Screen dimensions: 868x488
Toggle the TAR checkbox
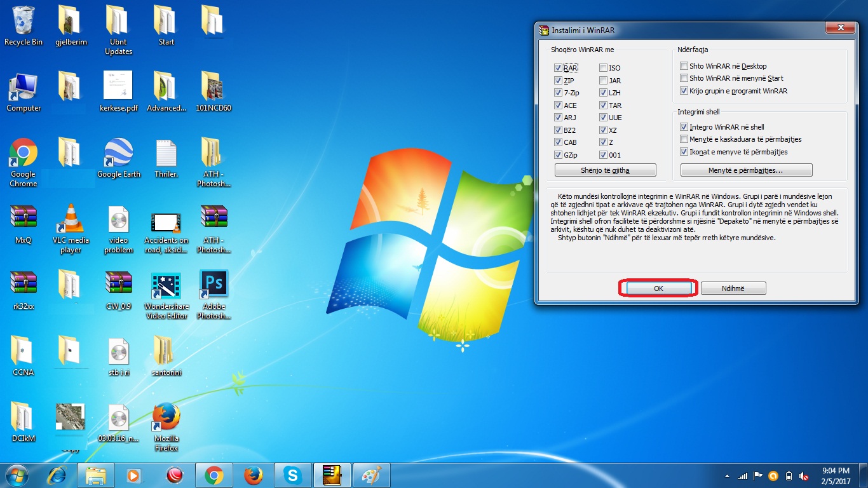[x=603, y=105]
